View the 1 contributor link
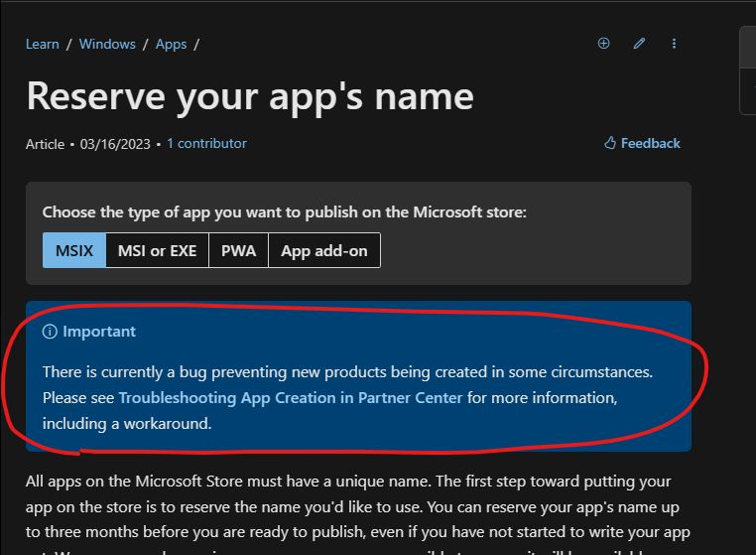This screenshot has width=756, height=555. pyautogui.click(x=206, y=143)
